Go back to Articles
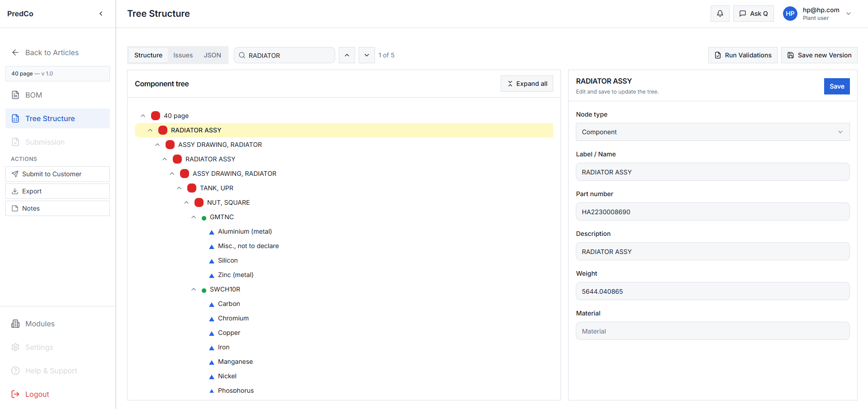The height and width of the screenshot is (409, 868). [45, 52]
